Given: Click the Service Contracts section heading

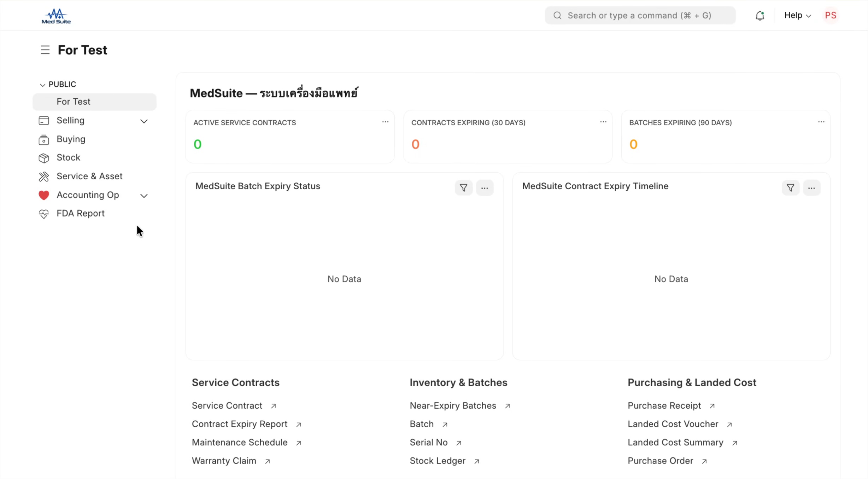Looking at the screenshot, I should 235,382.
